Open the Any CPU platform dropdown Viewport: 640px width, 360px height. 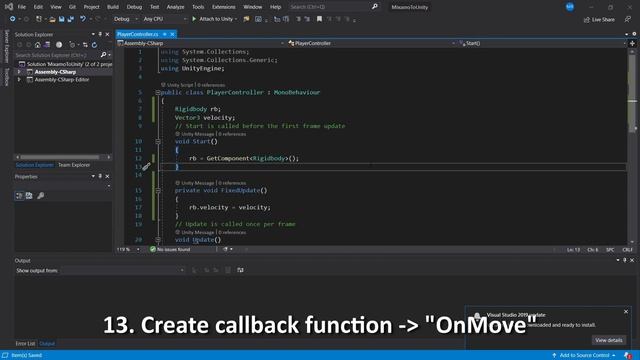click(165, 19)
